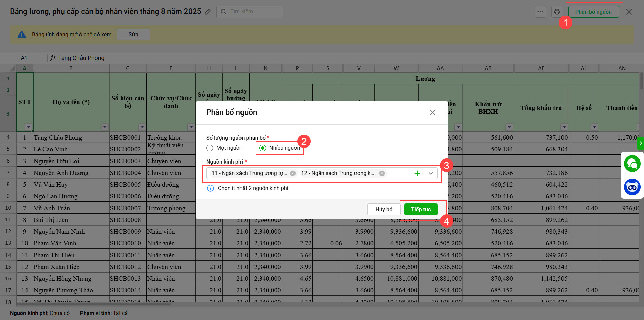
Task: Click the 'Tiếp tục' button
Action: coord(421,209)
